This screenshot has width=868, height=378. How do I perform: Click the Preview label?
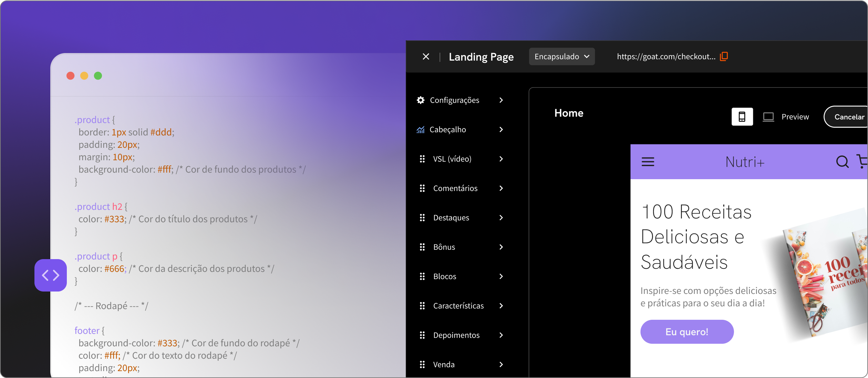(795, 117)
